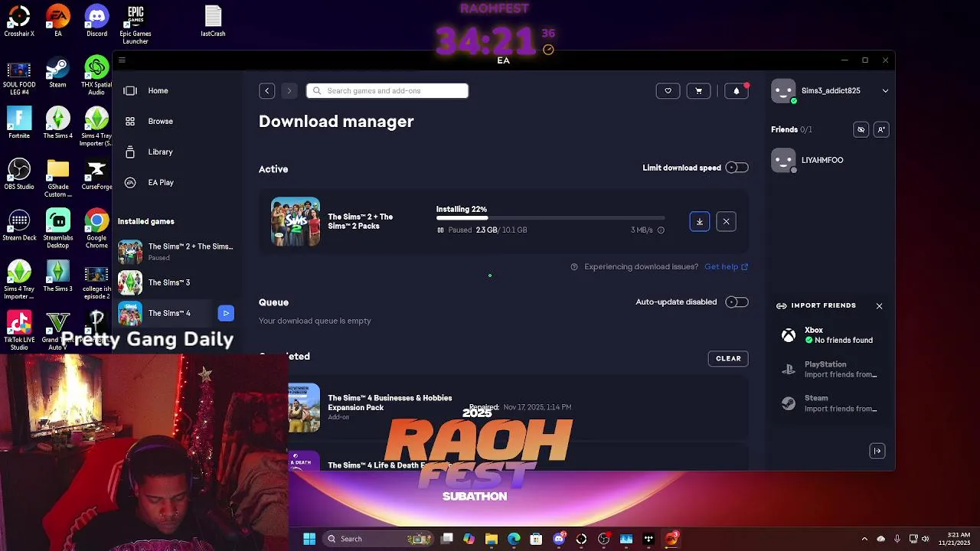
Task: Click the add friend icon
Action: click(881, 129)
